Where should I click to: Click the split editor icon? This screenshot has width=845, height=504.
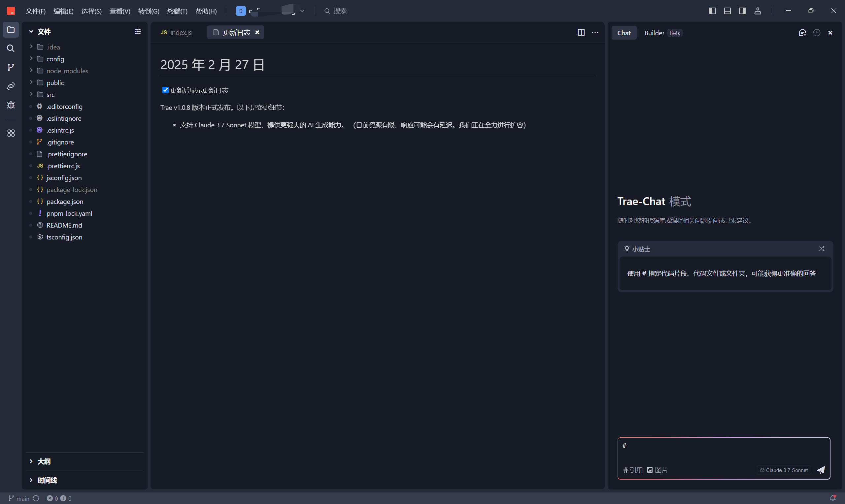(x=581, y=32)
